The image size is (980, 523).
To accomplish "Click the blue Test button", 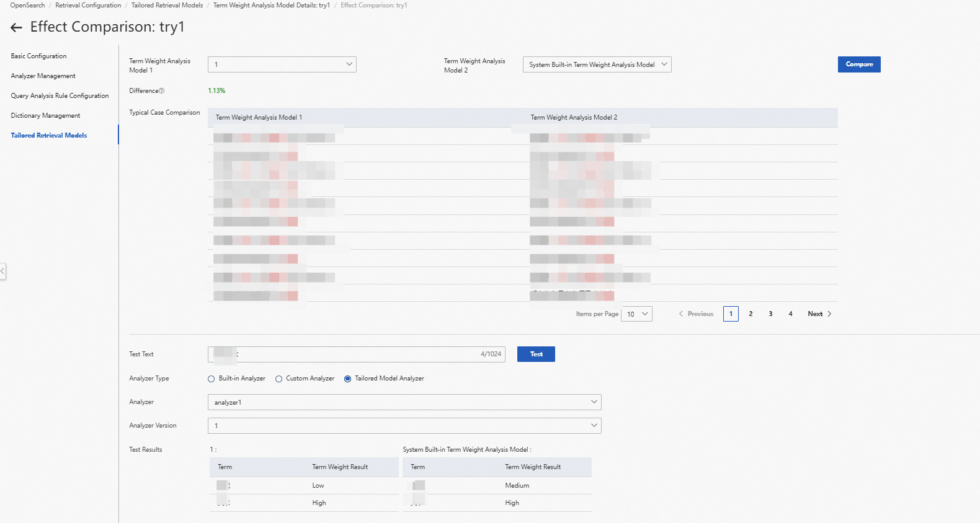I will [536, 354].
